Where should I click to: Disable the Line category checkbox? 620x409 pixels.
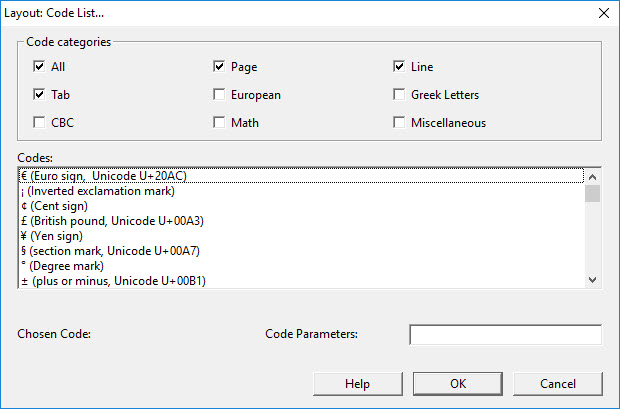pyautogui.click(x=399, y=67)
